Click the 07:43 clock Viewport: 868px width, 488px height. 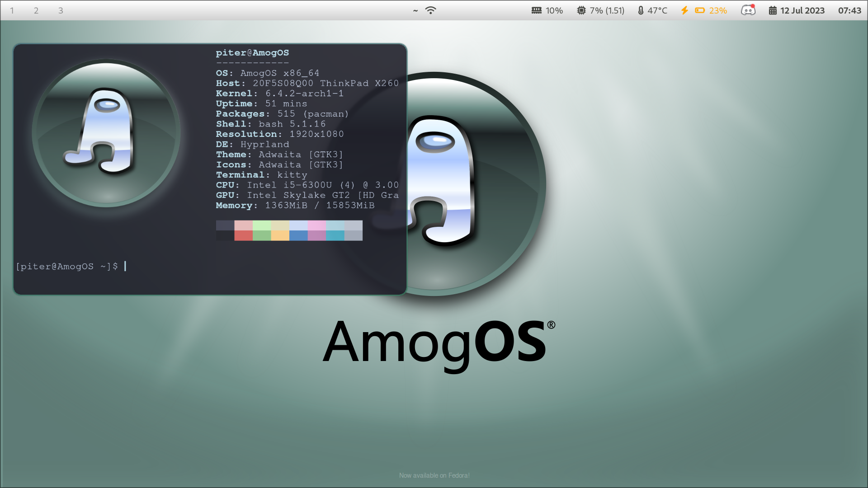tap(849, 10)
